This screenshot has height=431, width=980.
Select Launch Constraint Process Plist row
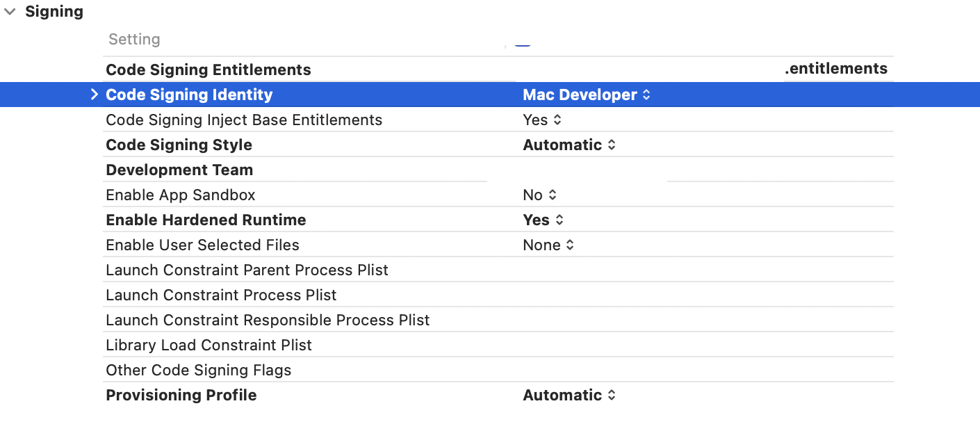(221, 295)
